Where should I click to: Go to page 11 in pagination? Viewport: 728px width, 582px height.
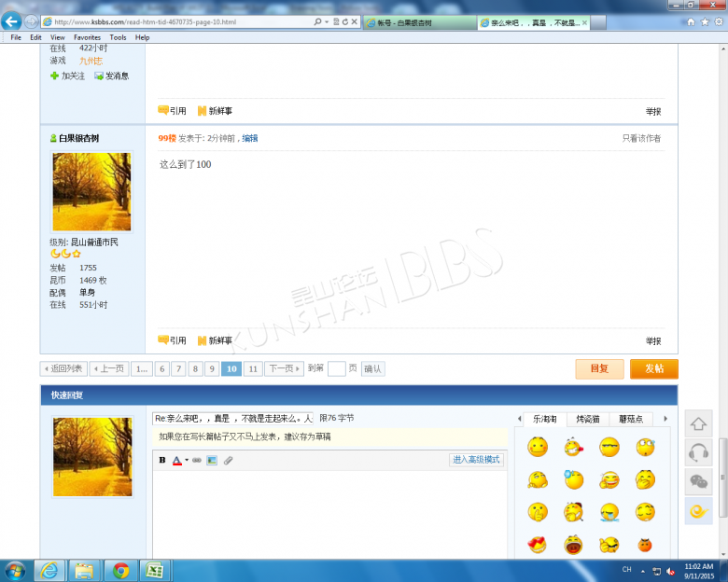click(x=253, y=368)
